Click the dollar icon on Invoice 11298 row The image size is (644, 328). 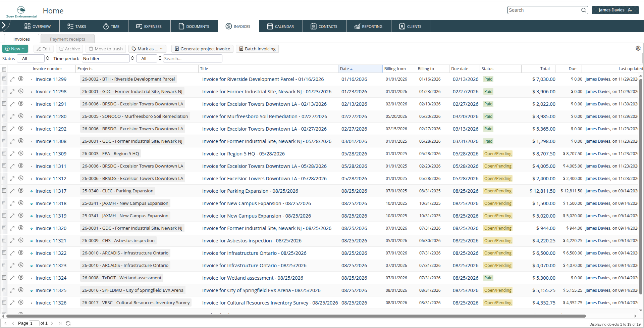tap(21, 91)
